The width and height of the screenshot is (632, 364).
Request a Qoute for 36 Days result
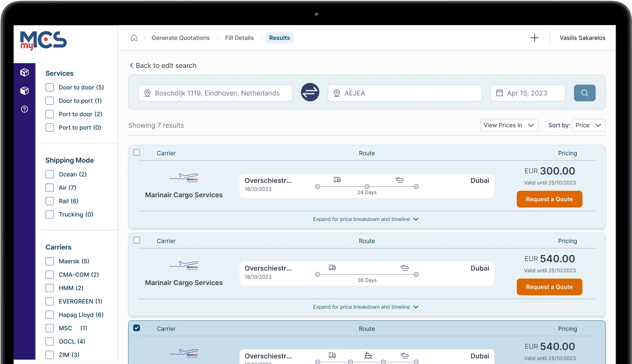[x=549, y=287]
